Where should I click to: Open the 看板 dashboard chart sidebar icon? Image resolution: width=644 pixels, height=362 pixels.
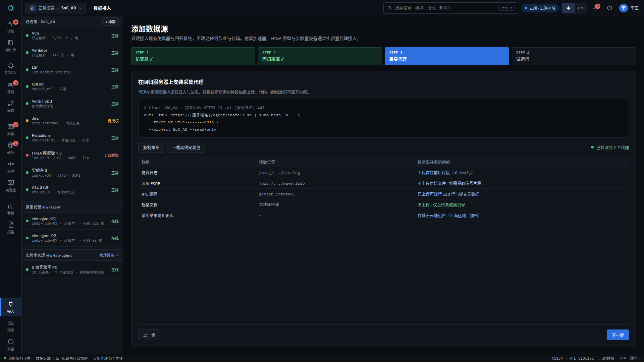coord(11,209)
